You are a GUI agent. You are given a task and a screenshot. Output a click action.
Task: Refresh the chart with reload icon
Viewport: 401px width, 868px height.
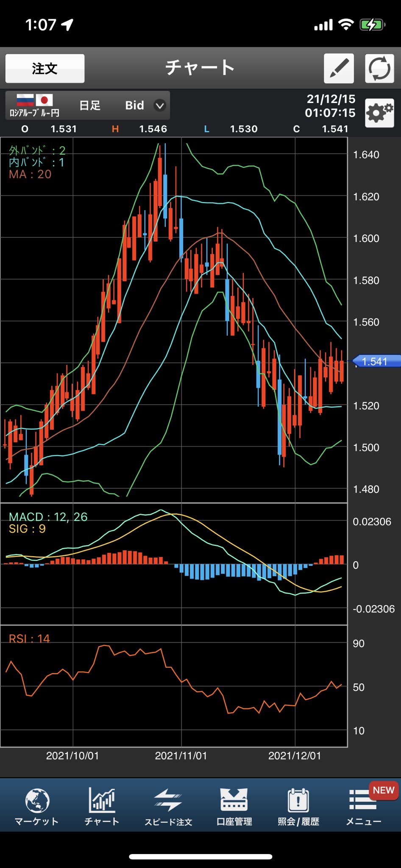(380, 68)
